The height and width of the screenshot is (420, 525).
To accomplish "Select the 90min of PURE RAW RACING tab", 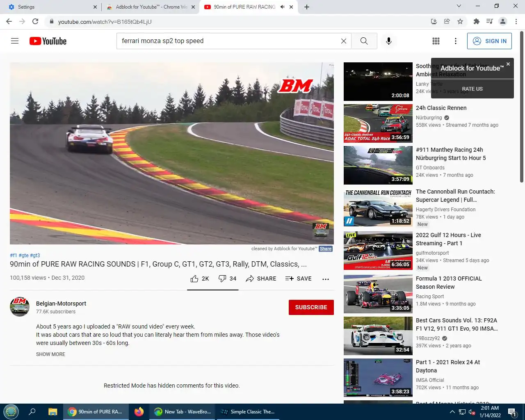I will [244, 7].
